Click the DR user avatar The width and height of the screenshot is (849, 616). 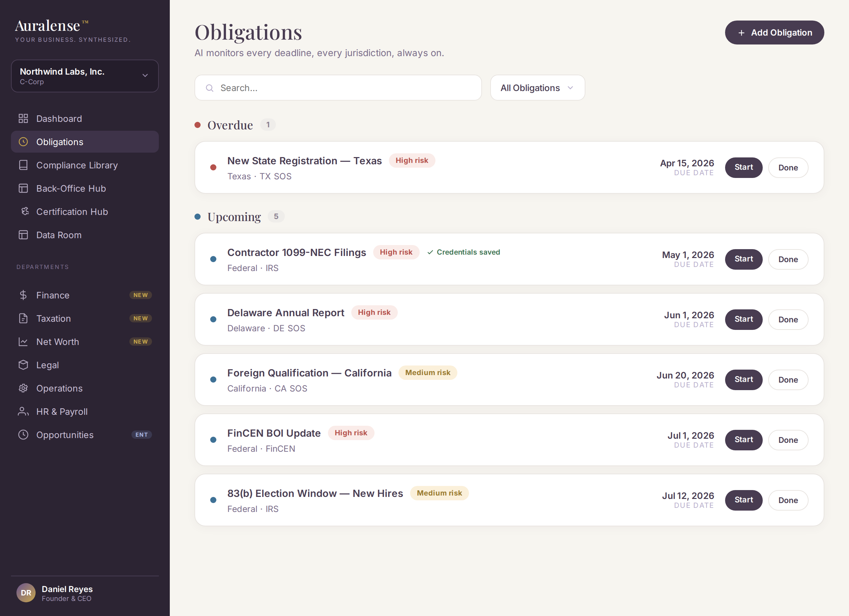(26, 593)
